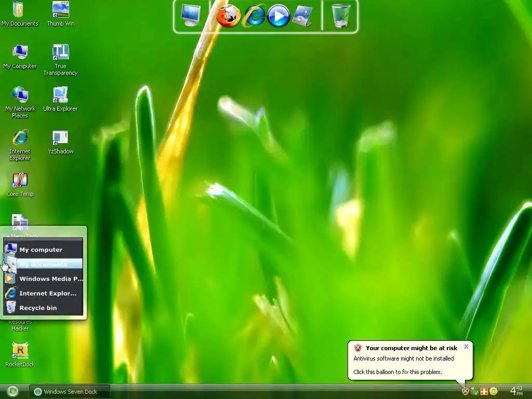
Task: Click the orange-and-white square tray icon
Action: tap(484, 392)
